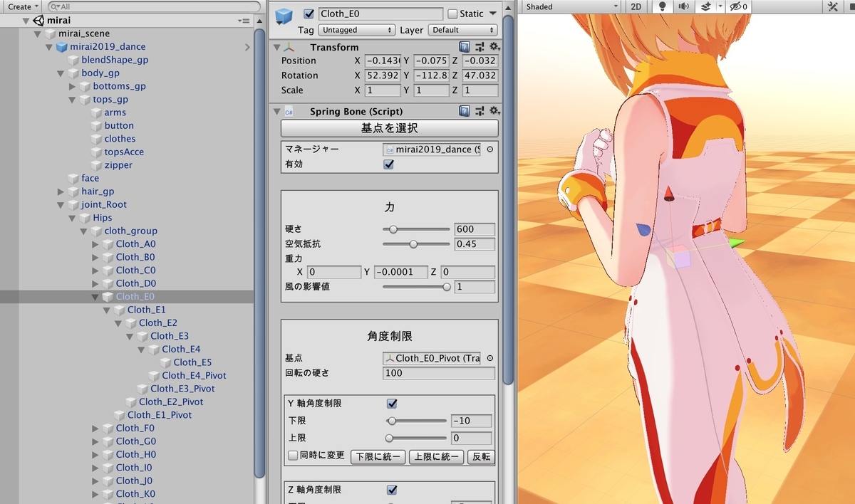Click the Cloth_E0 object cube icon in Inspector
The image size is (855, 504).
click(x=284, y=18)
